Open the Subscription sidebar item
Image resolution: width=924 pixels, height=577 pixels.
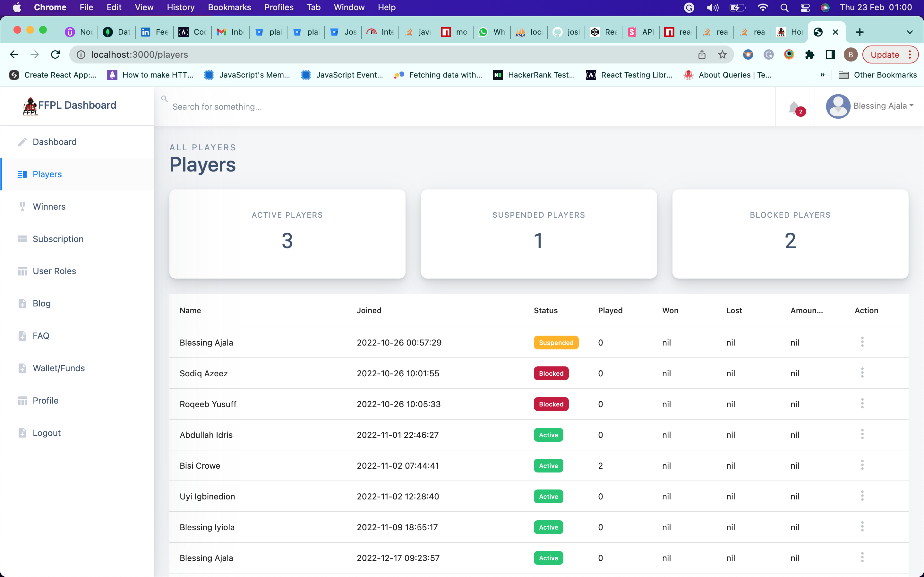coord(58,239)
